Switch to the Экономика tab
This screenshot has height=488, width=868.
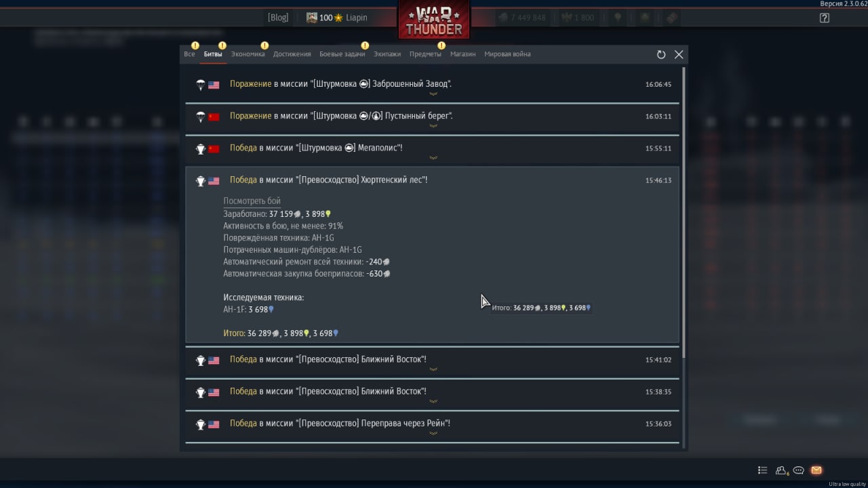248,54
